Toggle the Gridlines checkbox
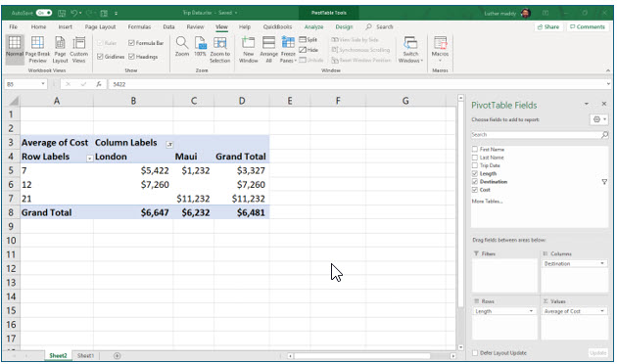Screen dimensions: 617x364 tap(100, 57)
